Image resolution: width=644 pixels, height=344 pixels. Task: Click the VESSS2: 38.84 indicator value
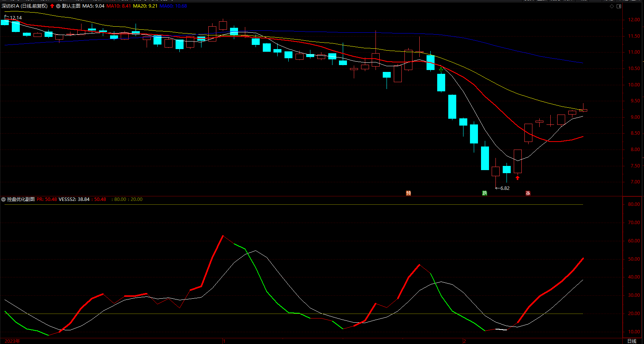pos(74,199)
